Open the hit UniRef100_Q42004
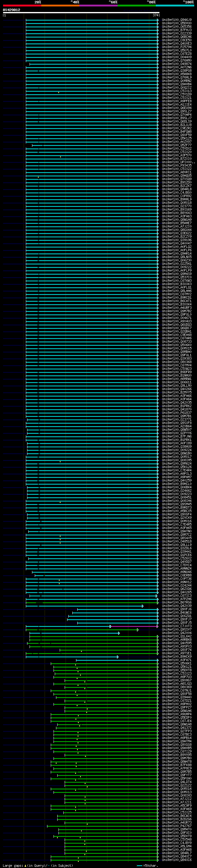The image size is (197, 868). pyautogui.click(x=176, y=633)
